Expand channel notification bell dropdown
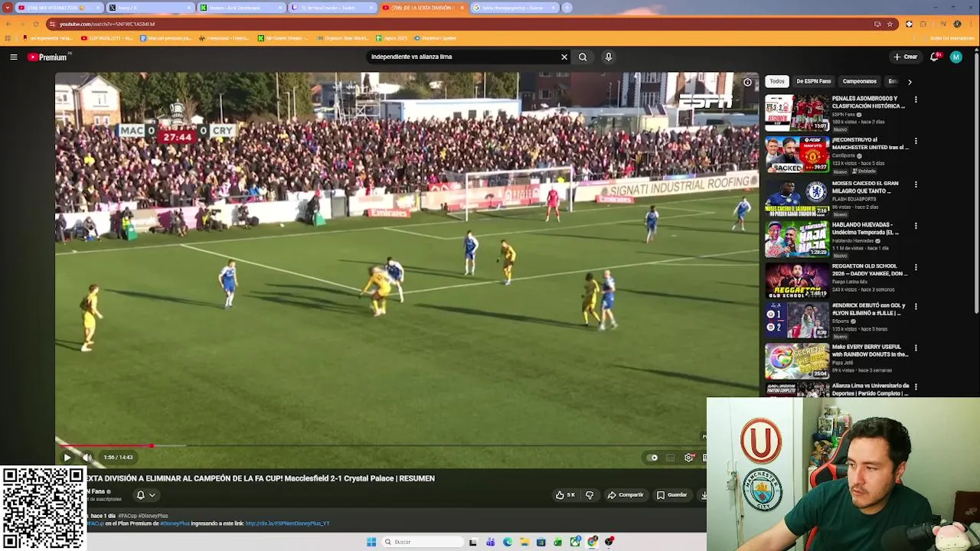980x551 pixels. [x=145, y=495]
